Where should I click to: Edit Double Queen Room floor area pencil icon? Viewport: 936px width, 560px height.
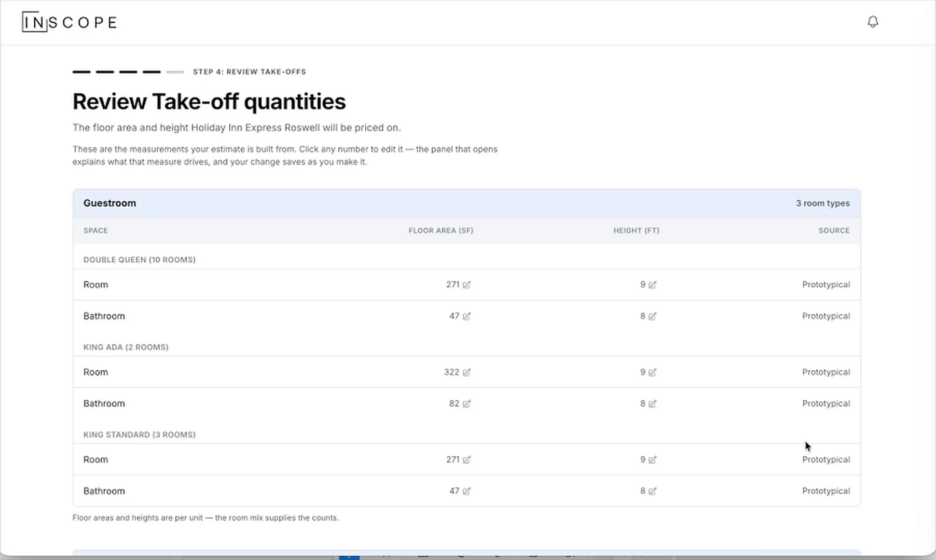(466, 285)
